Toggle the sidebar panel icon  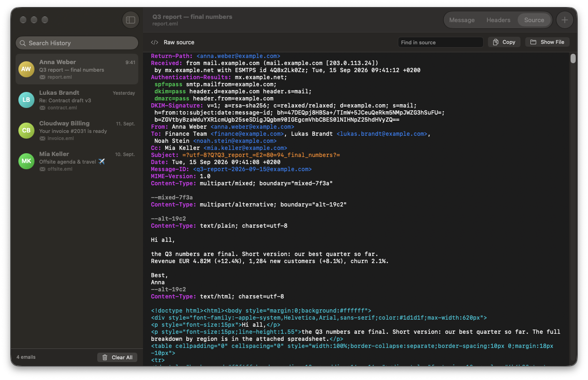131,20
